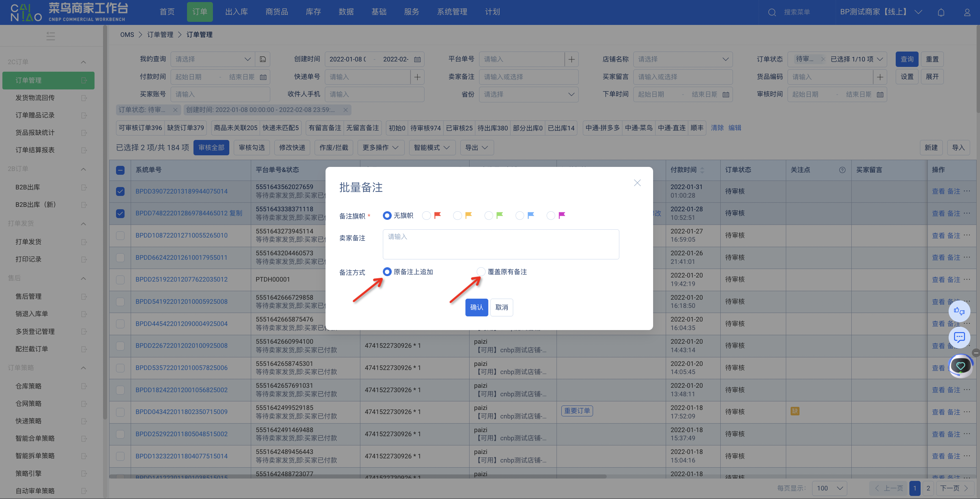Toggle the select-all checkbox in table header
Screen dimensions: 980x499
tap(120, 170)
